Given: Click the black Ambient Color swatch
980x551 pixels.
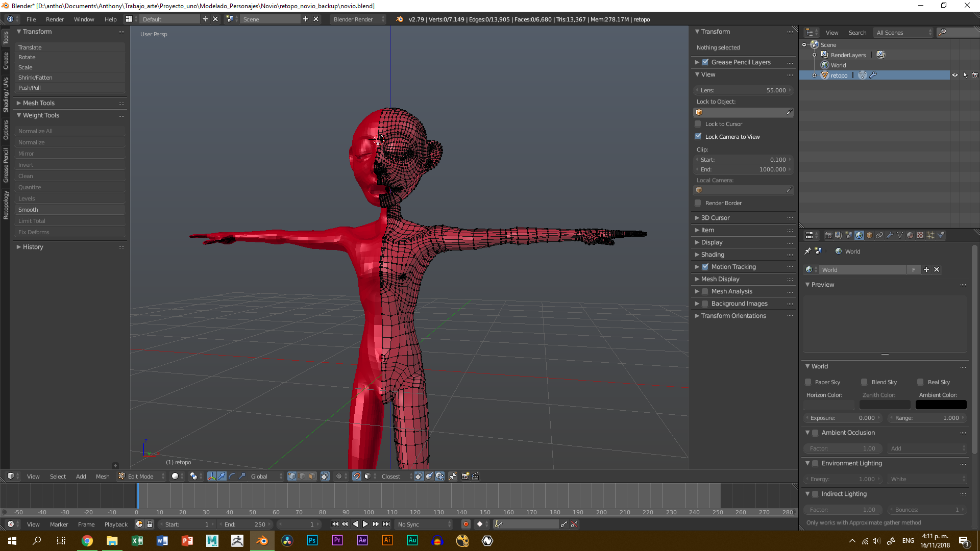Looking at the screenshot, I should tap(941, 405).
